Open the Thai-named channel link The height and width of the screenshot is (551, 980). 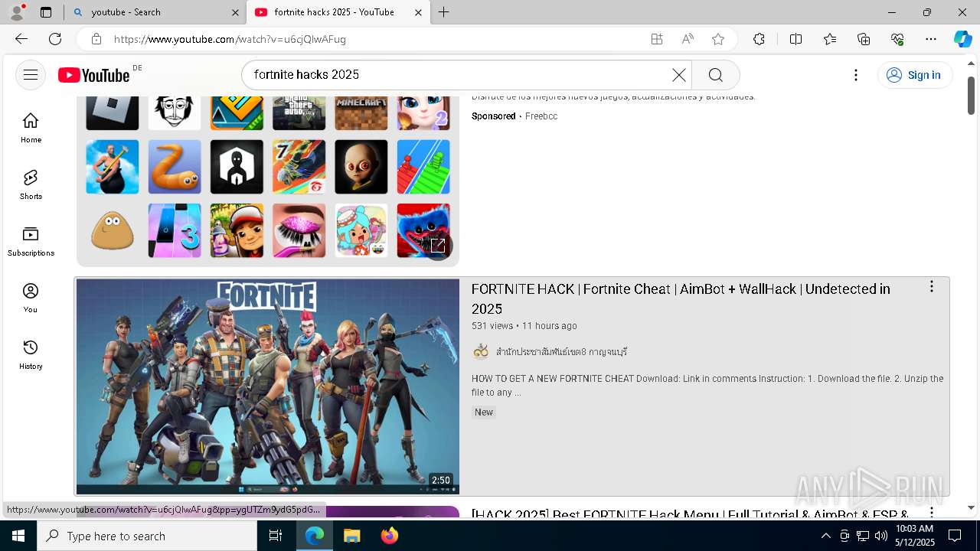(561, 352)
